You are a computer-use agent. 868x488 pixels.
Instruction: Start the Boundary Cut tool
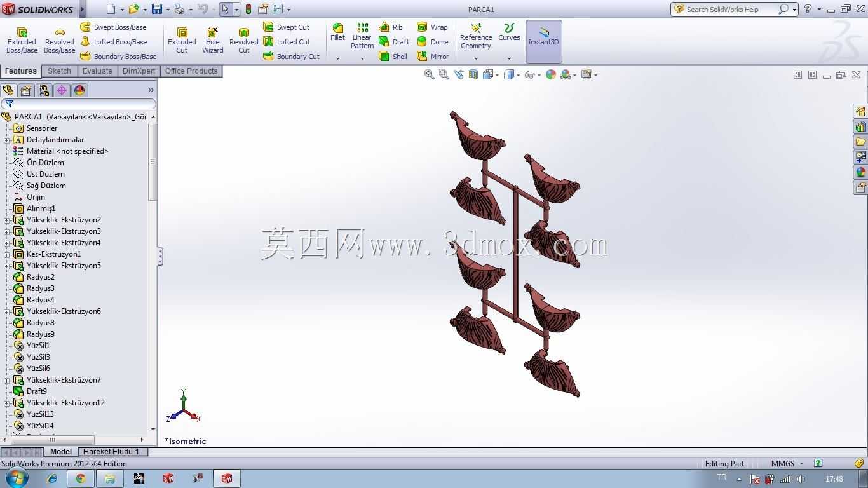tap(292, 57)
